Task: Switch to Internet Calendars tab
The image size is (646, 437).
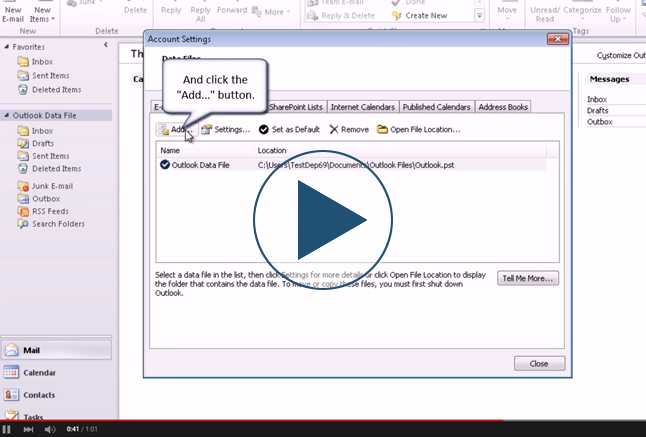Action: point(363,107)
